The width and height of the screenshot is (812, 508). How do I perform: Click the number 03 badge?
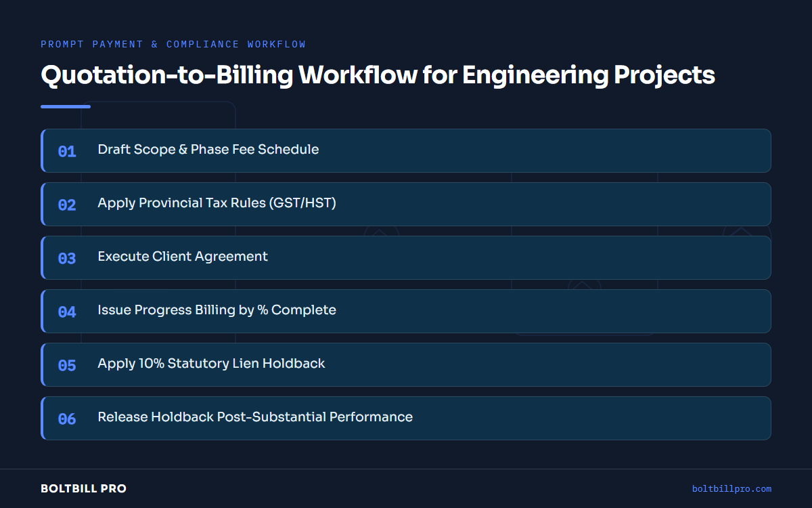[x=67, y=258]
